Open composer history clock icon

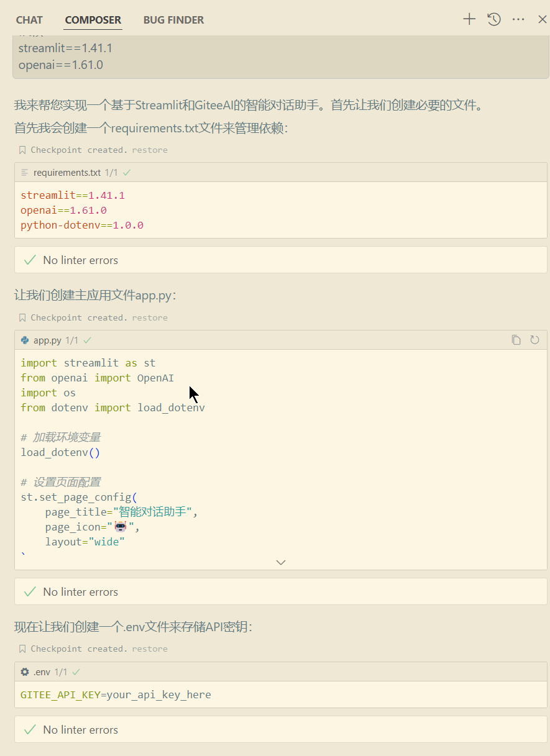494,19
